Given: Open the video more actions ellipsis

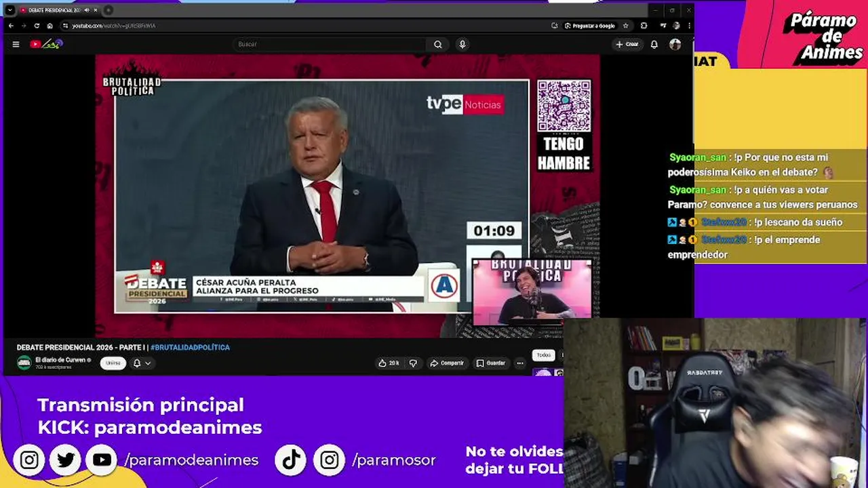Looking at the screenshot, I should (520, 363).
